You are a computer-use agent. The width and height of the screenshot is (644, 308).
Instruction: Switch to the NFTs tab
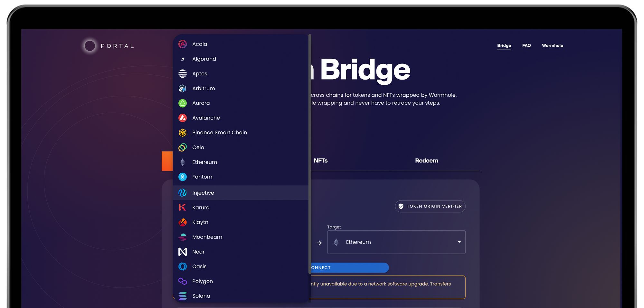(321, 160)
